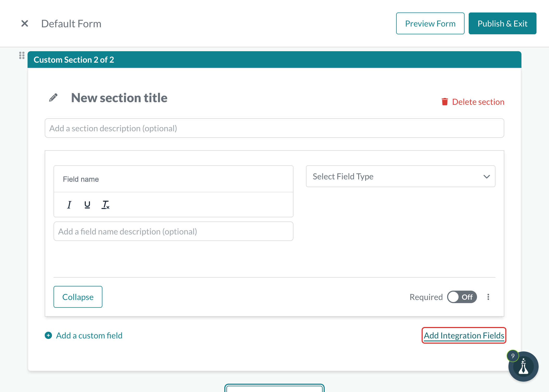This screenshot has height=392, width=549.
Task: Click the red trash can icon
Action: click(445, 102)
